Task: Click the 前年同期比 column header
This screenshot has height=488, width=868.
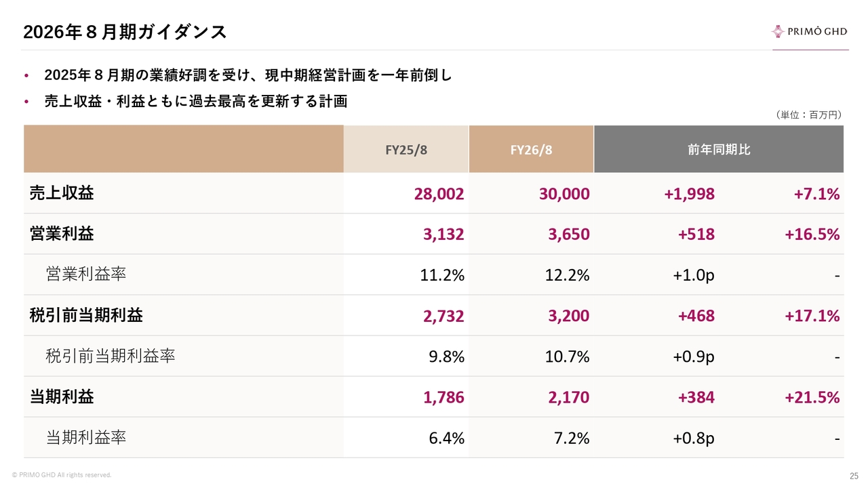Action: coord(719,150)
